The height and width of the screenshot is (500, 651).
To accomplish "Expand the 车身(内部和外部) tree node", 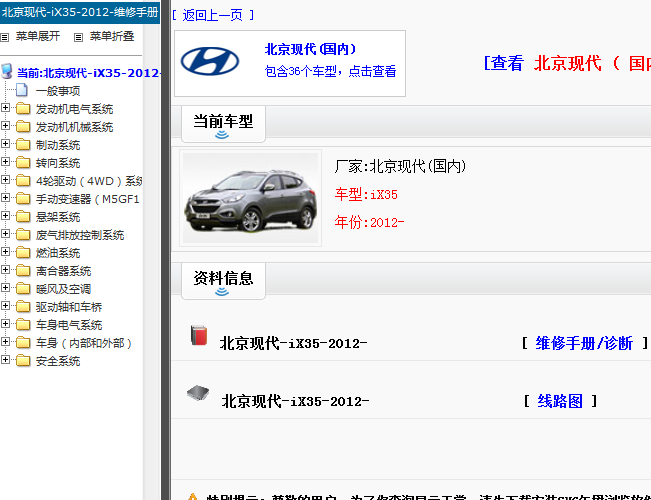I will pos(5,341).
